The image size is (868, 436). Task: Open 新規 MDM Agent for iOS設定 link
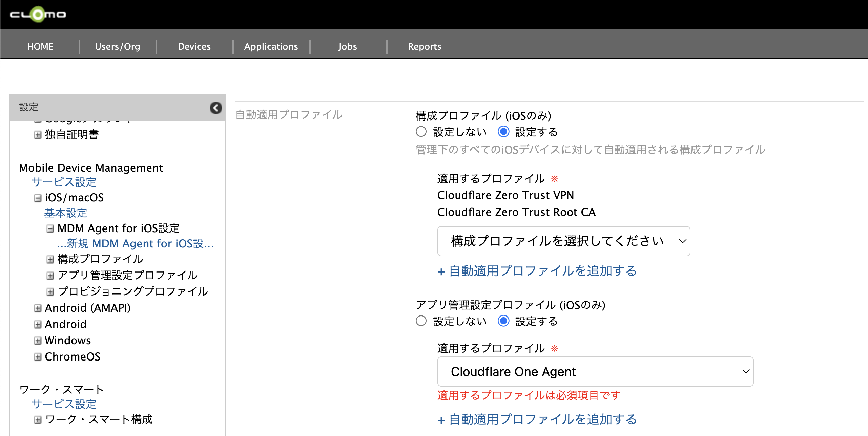point(136,244)
